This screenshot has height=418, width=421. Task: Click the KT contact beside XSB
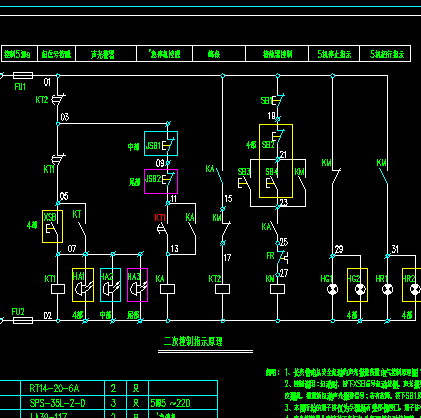[x=82, y=229]
